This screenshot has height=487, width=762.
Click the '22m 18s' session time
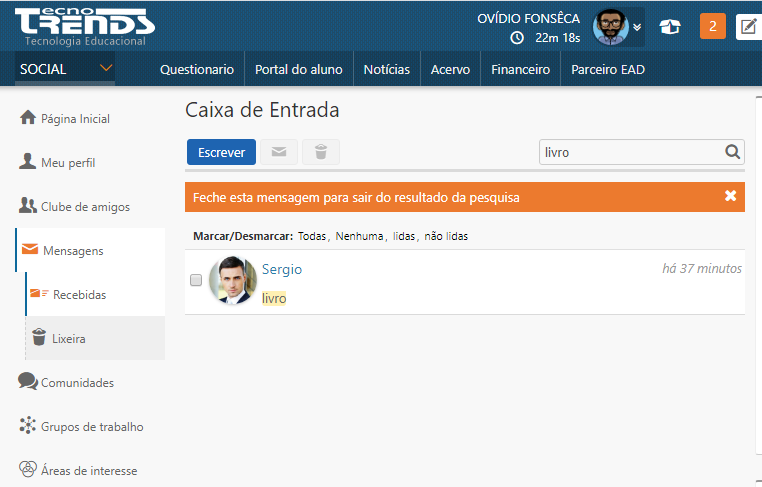pos(558,38)
